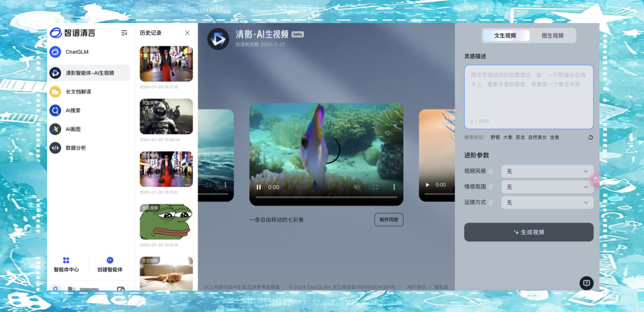Enter fullscreen on the fish video
This screenshot has width=644, height=312.
click(375, 187)
